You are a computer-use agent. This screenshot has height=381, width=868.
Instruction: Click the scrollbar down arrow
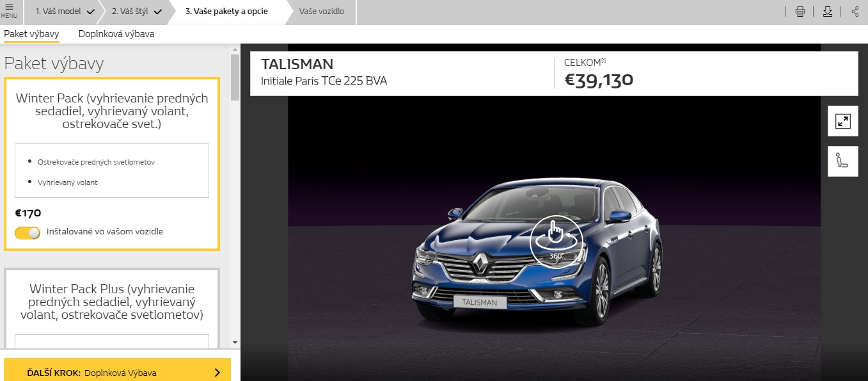[235, 343]
